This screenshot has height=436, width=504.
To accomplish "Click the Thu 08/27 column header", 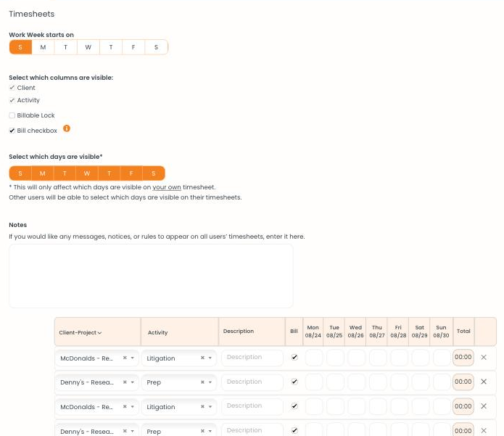I will click(376, 332).
